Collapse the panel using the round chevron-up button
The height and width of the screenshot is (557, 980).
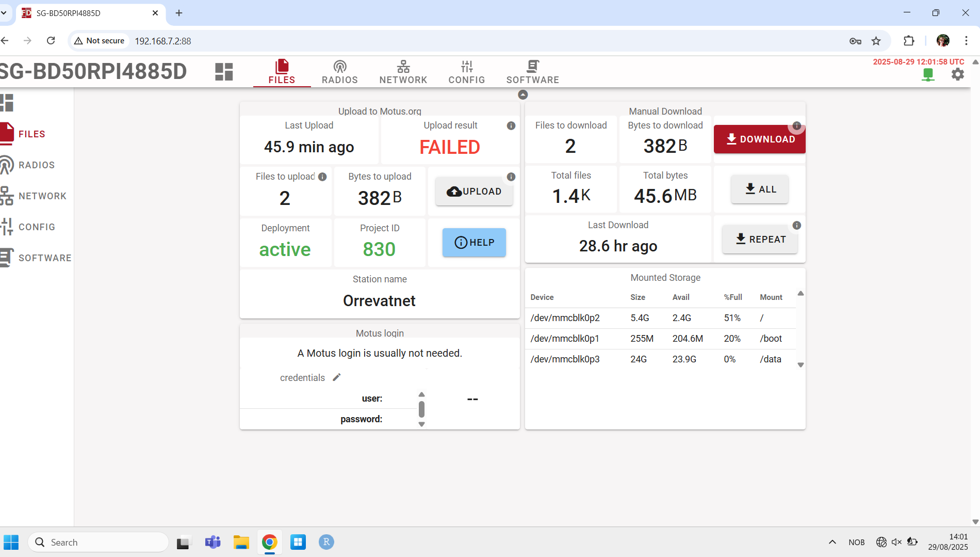tap(522, 94)
